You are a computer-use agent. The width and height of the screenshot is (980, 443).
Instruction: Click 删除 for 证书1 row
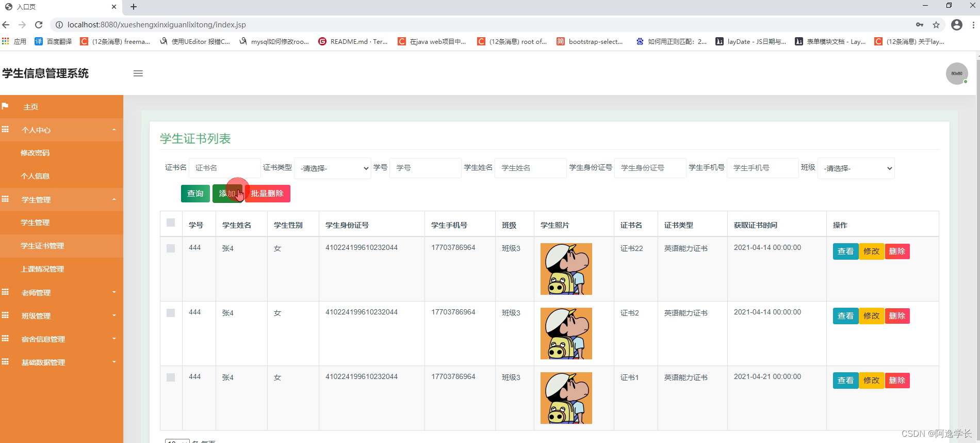[897, 381]
